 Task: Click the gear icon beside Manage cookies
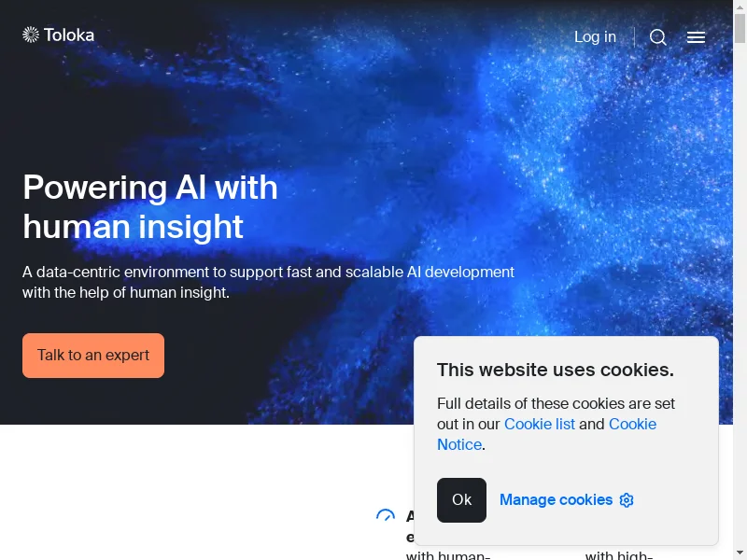click(627, 500)
